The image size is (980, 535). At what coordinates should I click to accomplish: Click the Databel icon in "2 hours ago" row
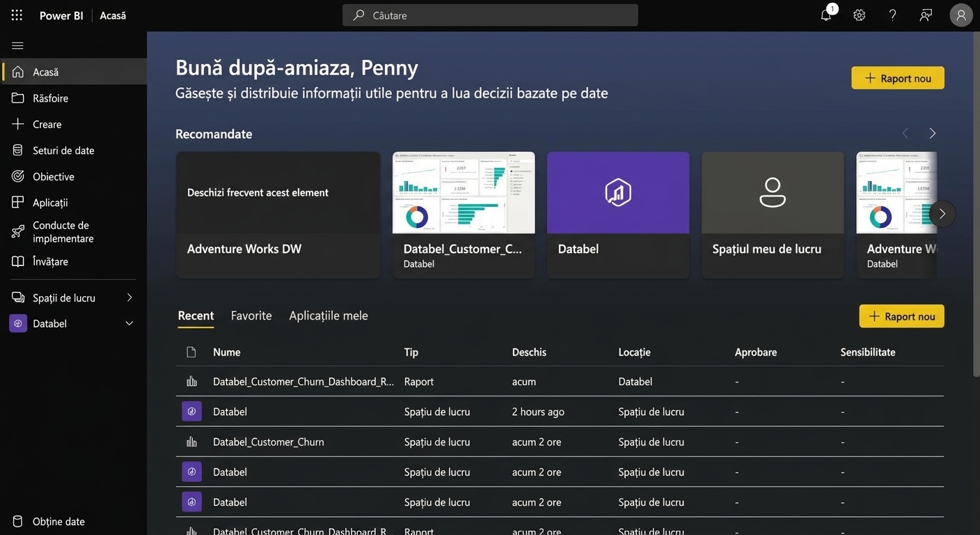[191, 411]
